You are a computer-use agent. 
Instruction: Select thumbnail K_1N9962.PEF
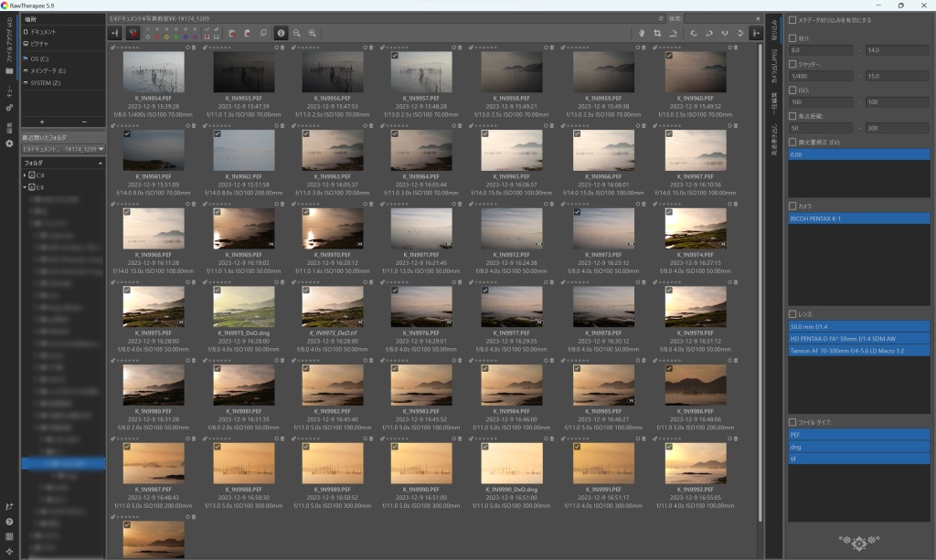click(243, 151)
